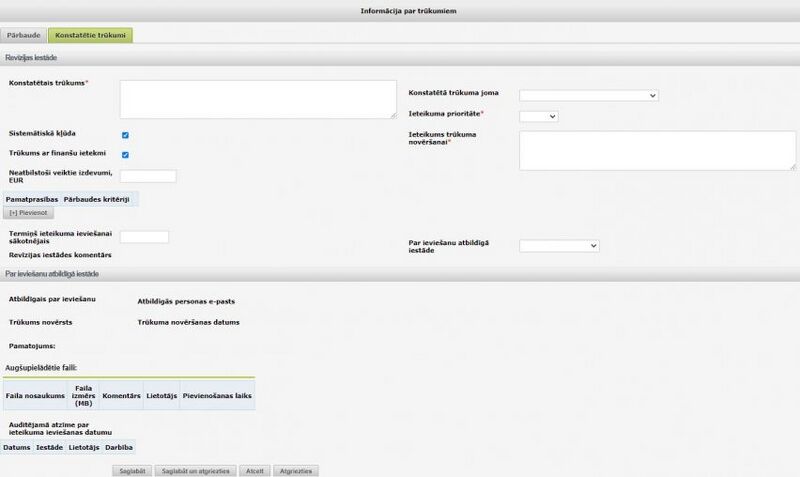Click the Pievienošanas laiks column header

coord(217,396)
